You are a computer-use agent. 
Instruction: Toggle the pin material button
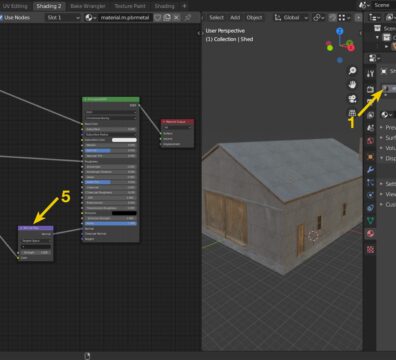(x=188, y=17)
